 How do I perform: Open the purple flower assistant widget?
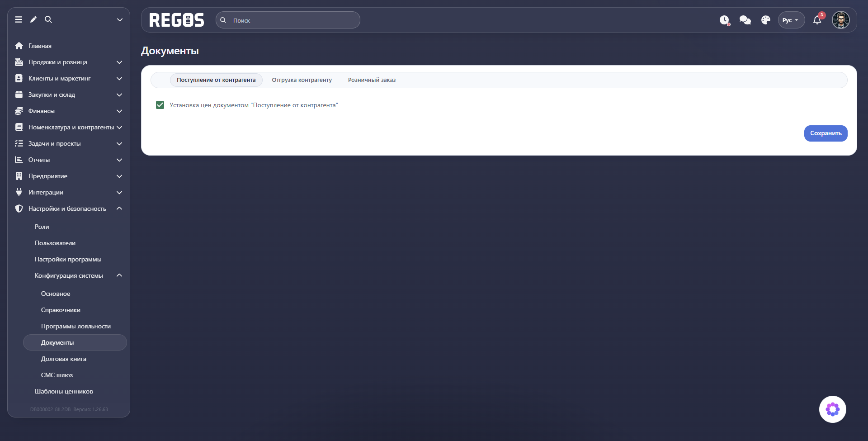(833, 409)
